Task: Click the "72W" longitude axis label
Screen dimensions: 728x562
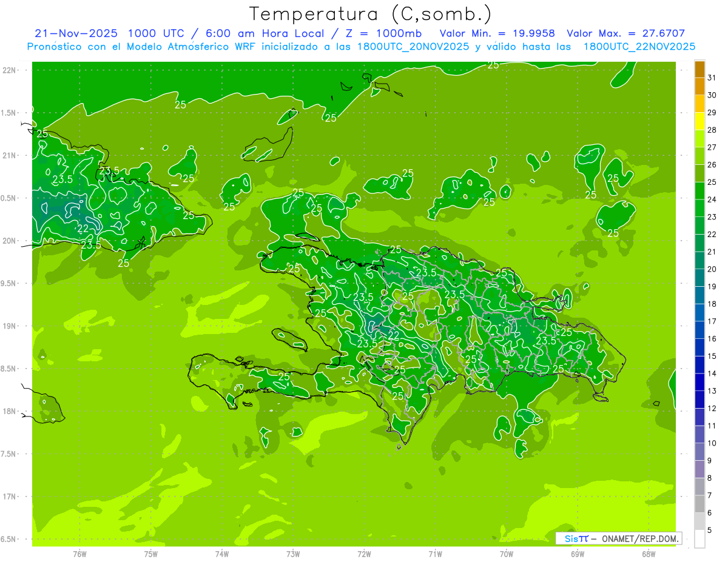Action: 364,554
